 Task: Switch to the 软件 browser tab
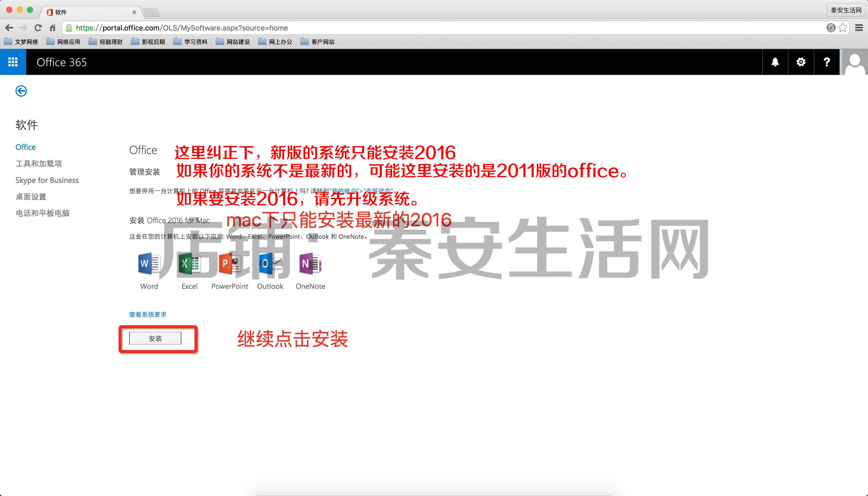(x=90, y=12)
